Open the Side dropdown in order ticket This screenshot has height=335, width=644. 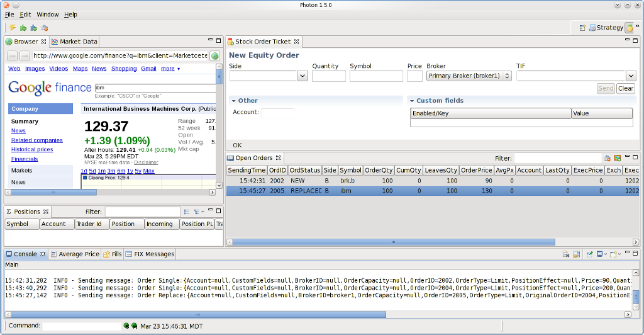tap(302, 76)
